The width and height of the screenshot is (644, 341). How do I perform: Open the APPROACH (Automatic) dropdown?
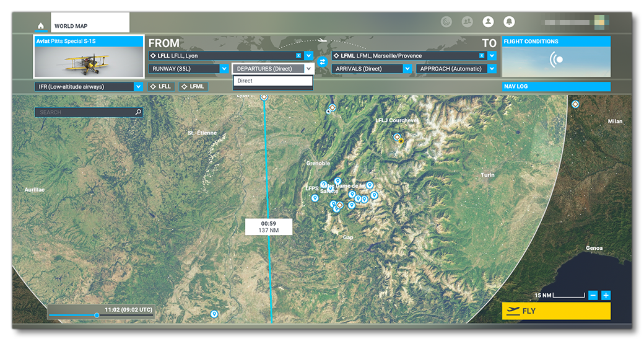click(x=492, y=69)
